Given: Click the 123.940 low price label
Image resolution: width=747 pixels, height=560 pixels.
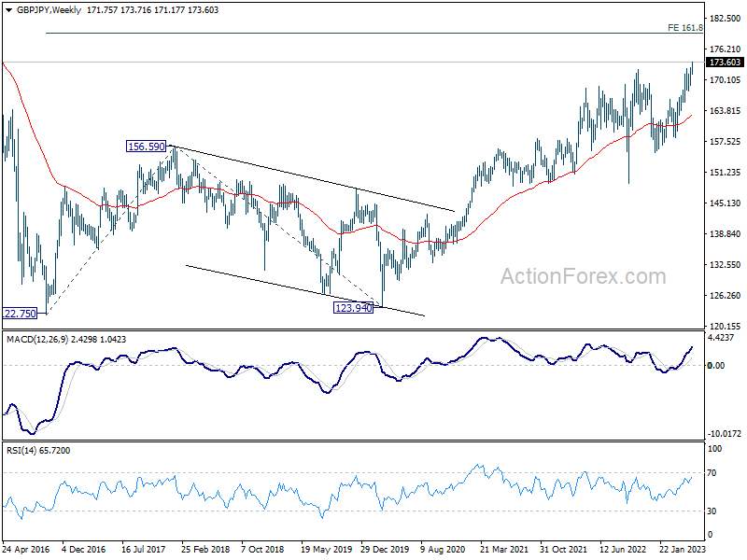Looking at the screenshot, I should coord(353,307).
